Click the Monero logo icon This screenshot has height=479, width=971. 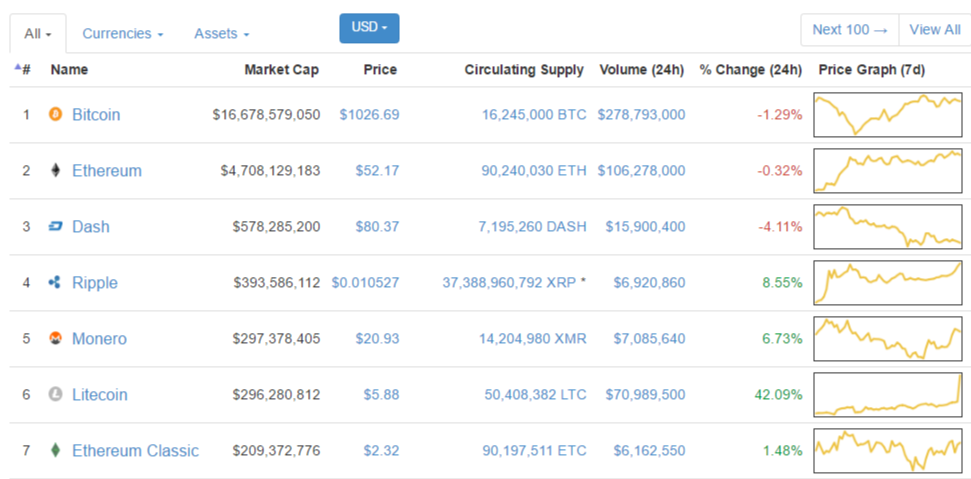pyautogui.click(x=55, y=339)
